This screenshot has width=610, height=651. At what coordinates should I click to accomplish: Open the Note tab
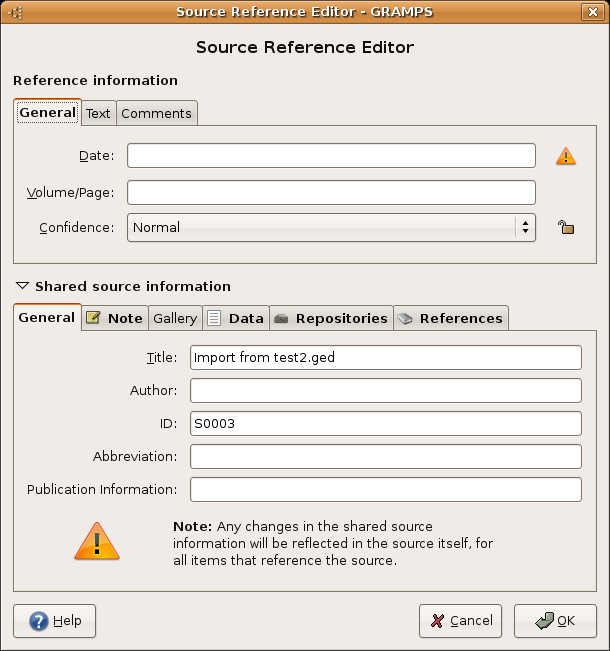(x=114, y=318)
